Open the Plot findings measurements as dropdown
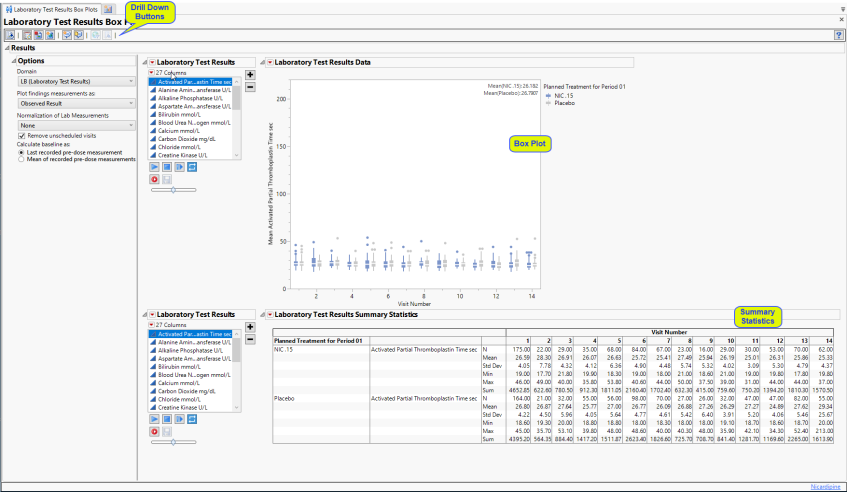 tap(76, 103)
